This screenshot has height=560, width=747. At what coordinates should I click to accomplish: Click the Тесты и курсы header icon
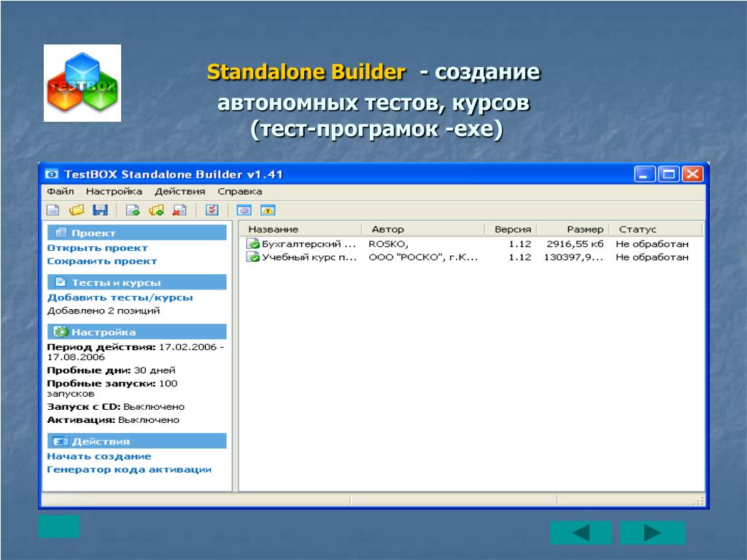tap(61, 282)
